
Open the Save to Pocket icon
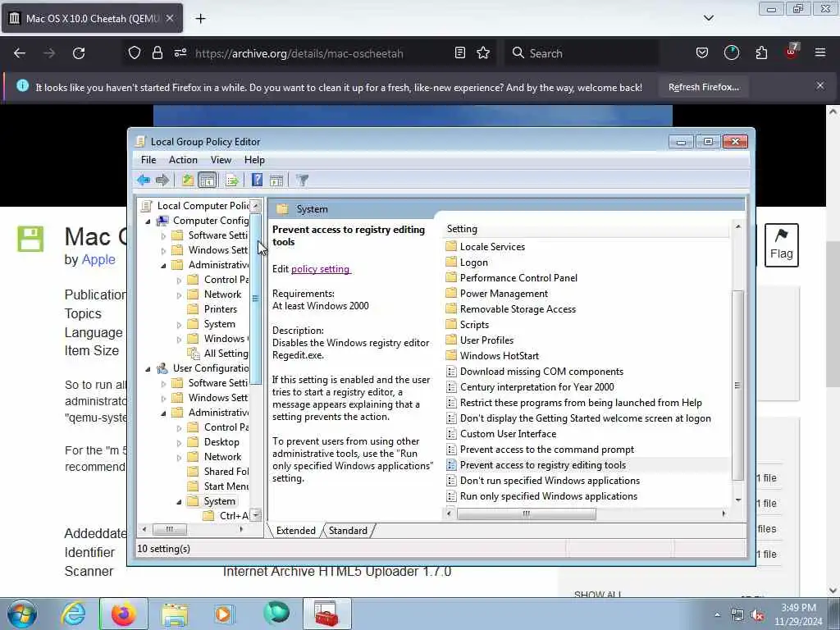click(702, 52)
